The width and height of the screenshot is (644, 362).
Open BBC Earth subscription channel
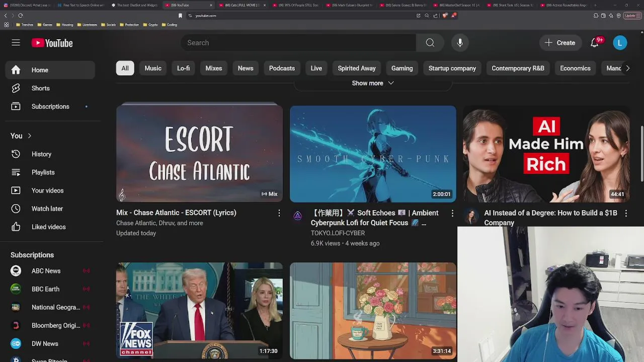(50, 289)
